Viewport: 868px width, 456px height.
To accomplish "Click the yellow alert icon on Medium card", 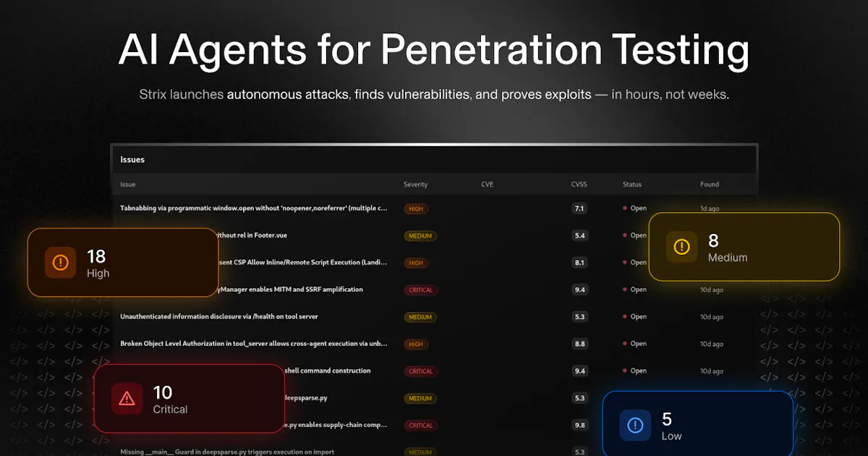I will point(681,247).
